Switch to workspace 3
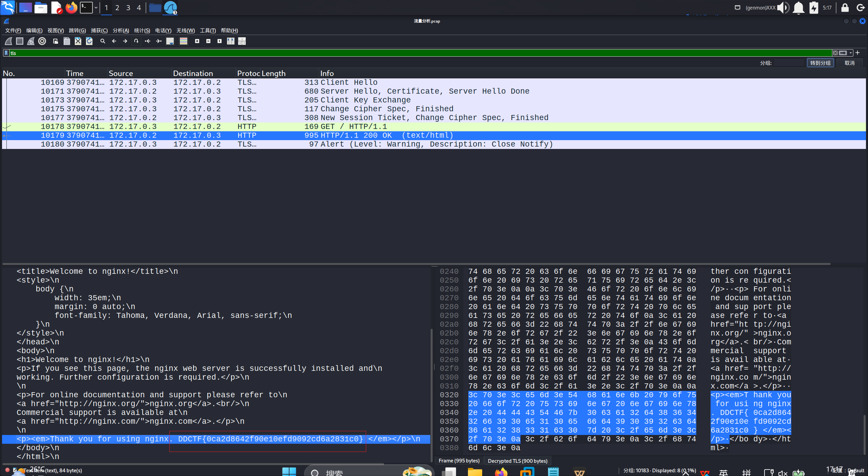Viewport: 868px width, 476px height. (x=128, y=7)
